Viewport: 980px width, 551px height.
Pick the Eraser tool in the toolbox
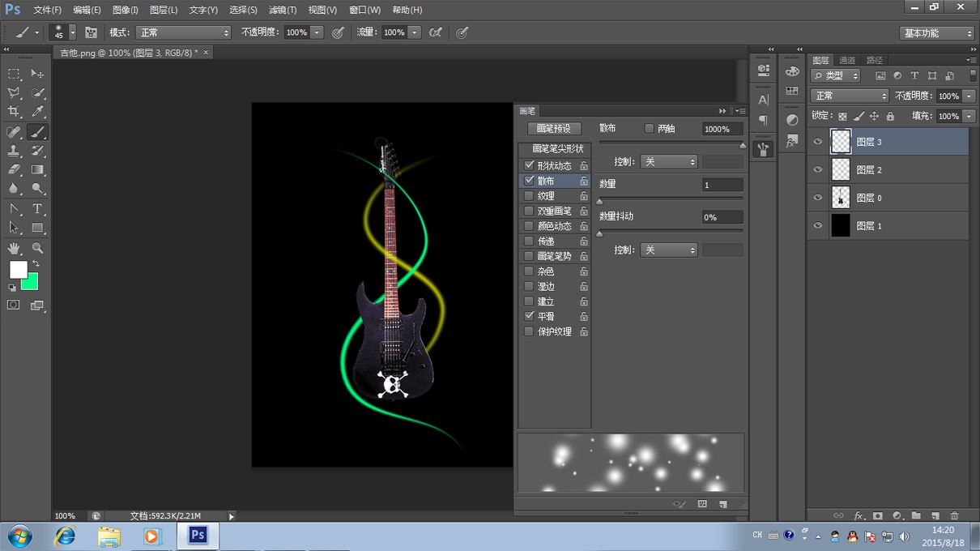(14, 170)
